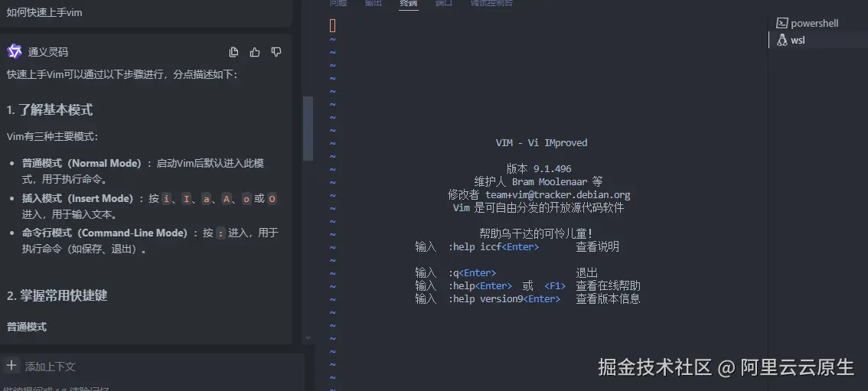The height and width of the screenshot is (391, 868).
Task: Click the wsl Linux penguin icon
Action: click(782, 40)
